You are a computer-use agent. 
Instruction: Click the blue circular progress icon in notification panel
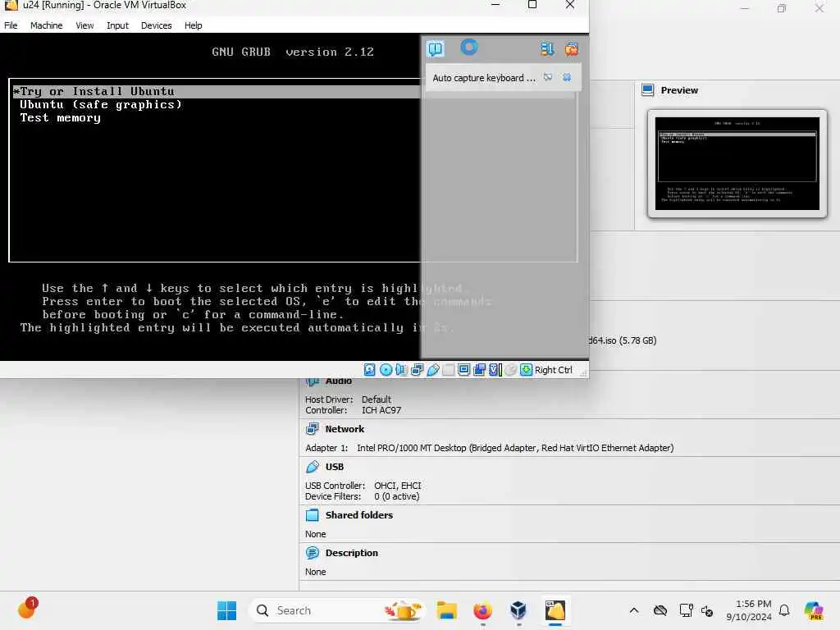[x=468, y=48]
